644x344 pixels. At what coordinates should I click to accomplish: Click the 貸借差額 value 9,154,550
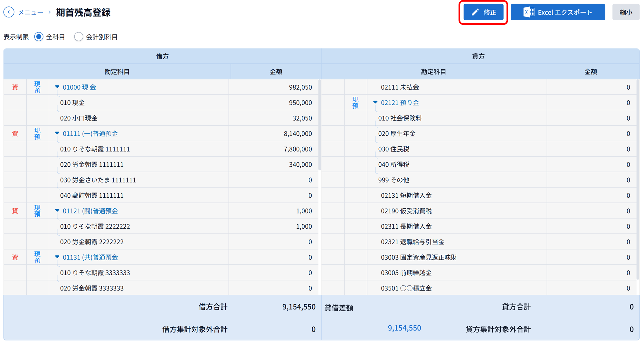(x=404, y=328)
